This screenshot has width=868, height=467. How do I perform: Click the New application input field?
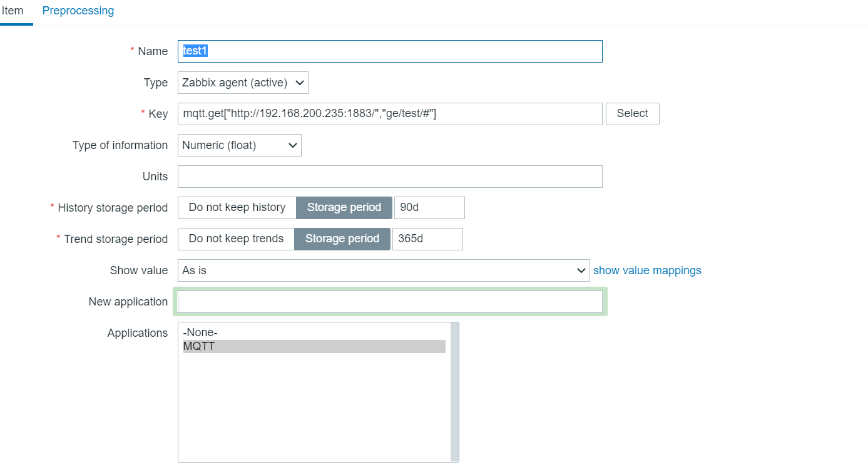(389, 302)
